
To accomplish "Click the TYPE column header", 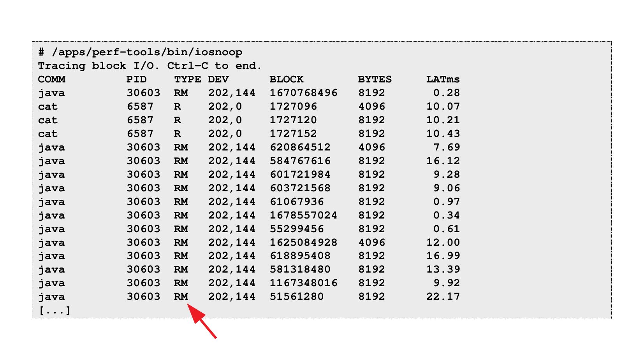I will 187,79.
